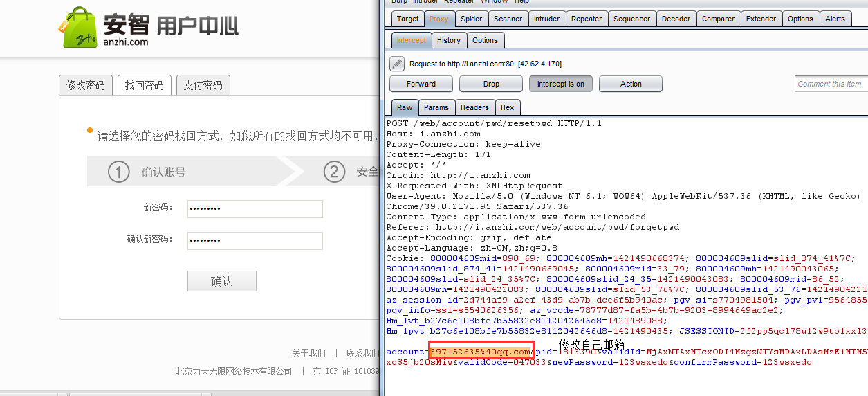
Task: Switch to the Hex view tab
Action: point(507,107)
